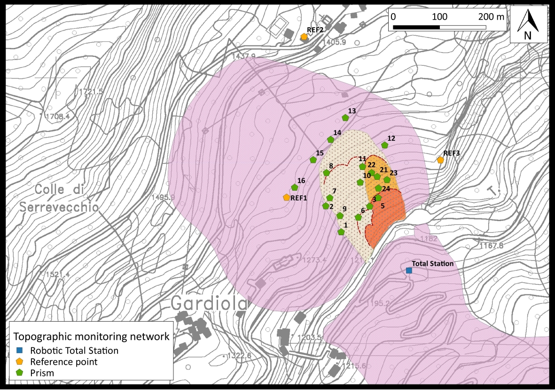Click the 1721.5 elevation label

coord(91,92)
